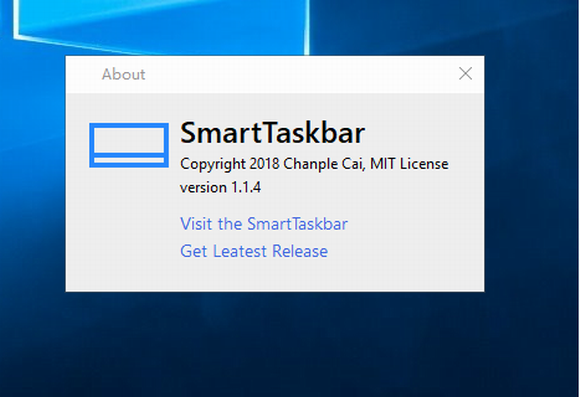The image size is (580, 397).
Task: Click the word Visit in the first link
Action: tap(196, 224)
